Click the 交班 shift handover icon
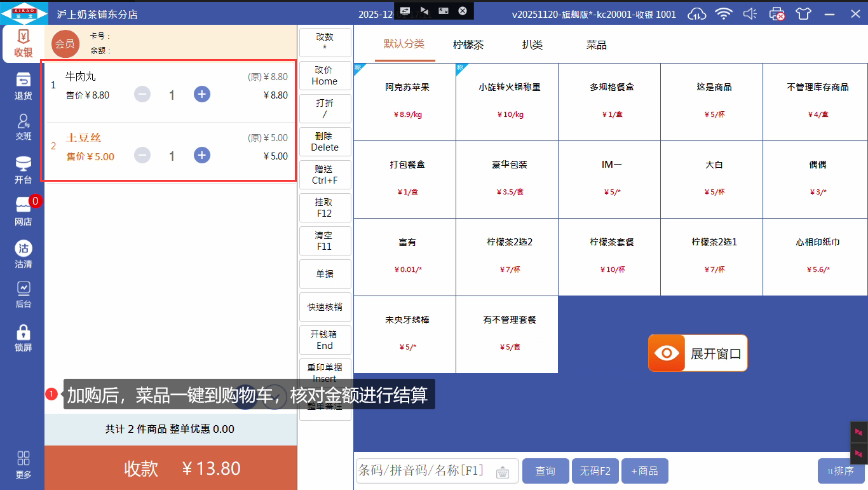The height and width of the screenshot is (490, 868). pyautogui.click(x=23, y=127)
